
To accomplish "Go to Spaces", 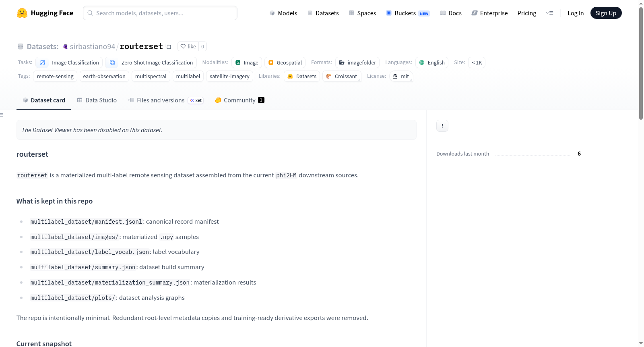I will [362, 13].
